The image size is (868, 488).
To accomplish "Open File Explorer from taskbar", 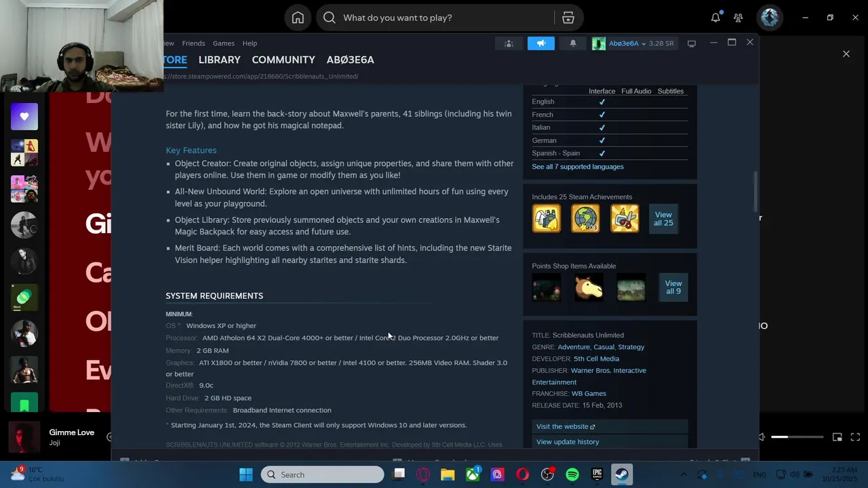I will pyautogui.click(x=448, y=474).
